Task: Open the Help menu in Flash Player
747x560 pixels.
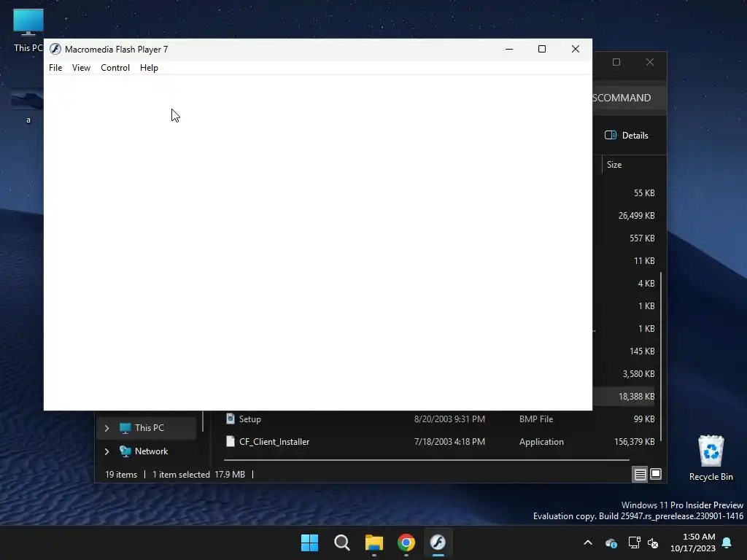Action: coord(149,68)
